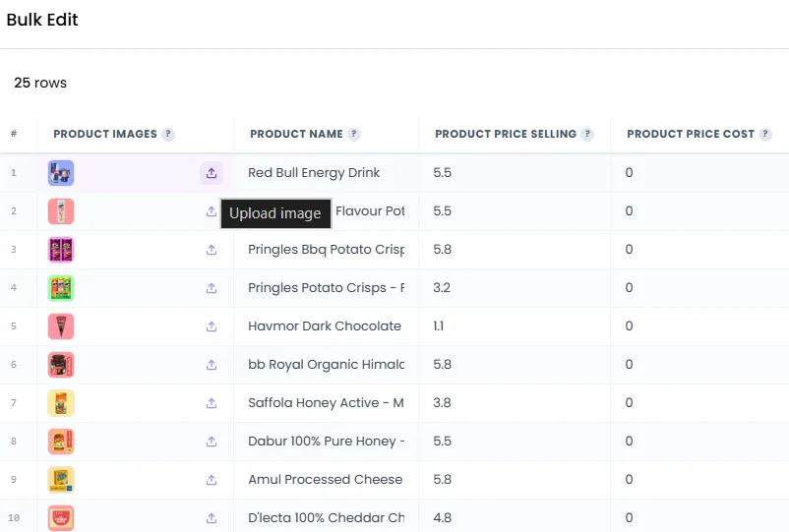Viewport: 789px width, 532px height.
Task: Upload image for Amul Processed Cheese
Action: pos(212,480)
